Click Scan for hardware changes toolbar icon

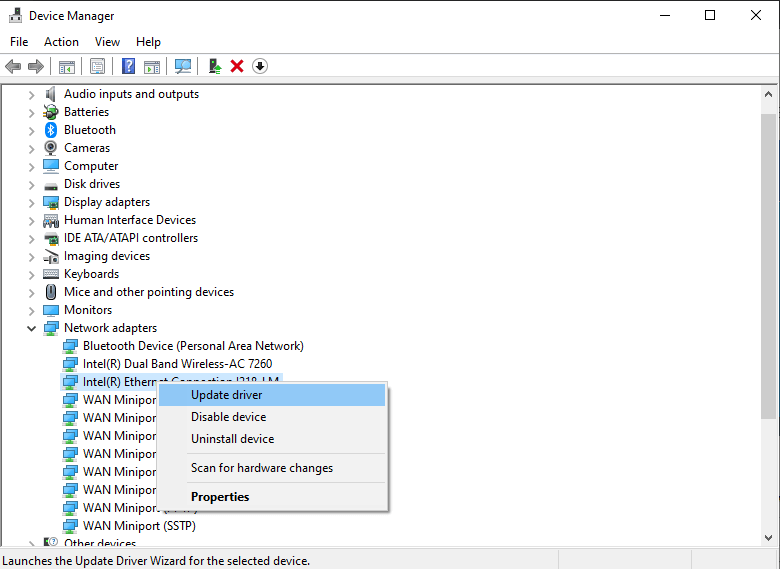point(183,66)
